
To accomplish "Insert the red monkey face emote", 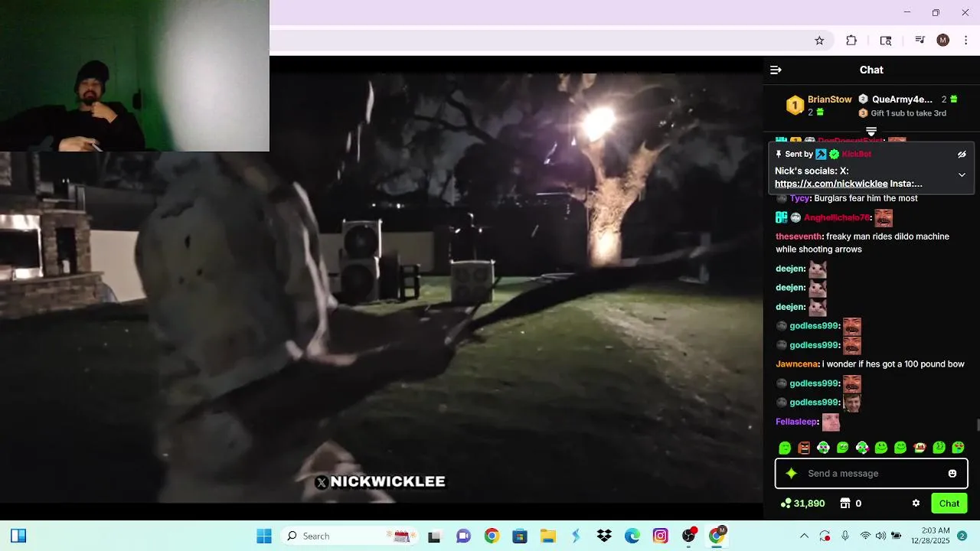I will coord(920,448).
